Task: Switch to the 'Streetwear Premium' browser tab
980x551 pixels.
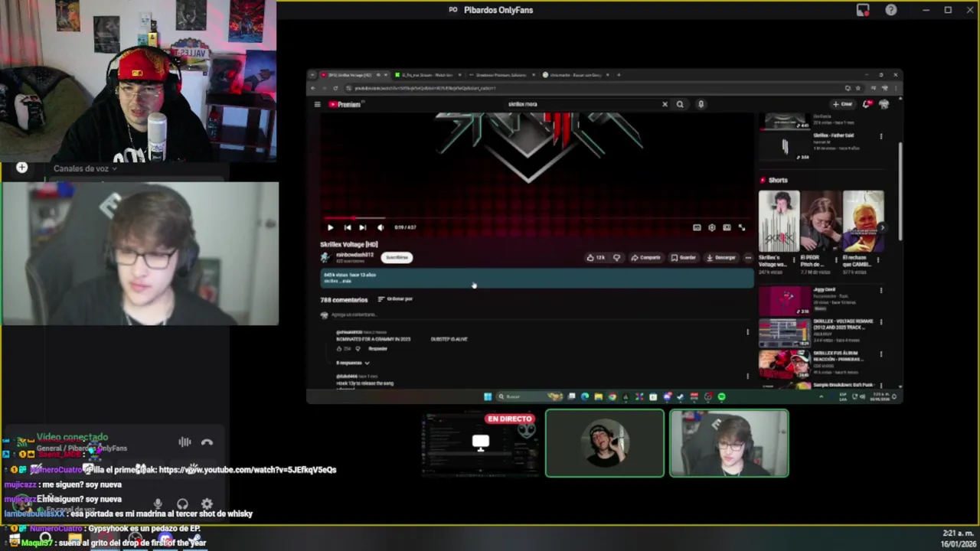Action: pyautogui.click(x=501, y=75)
